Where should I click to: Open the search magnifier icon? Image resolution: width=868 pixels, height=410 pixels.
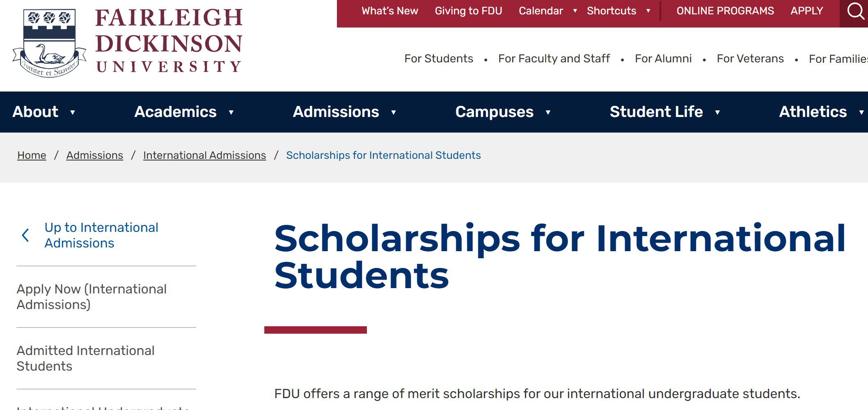855,11
